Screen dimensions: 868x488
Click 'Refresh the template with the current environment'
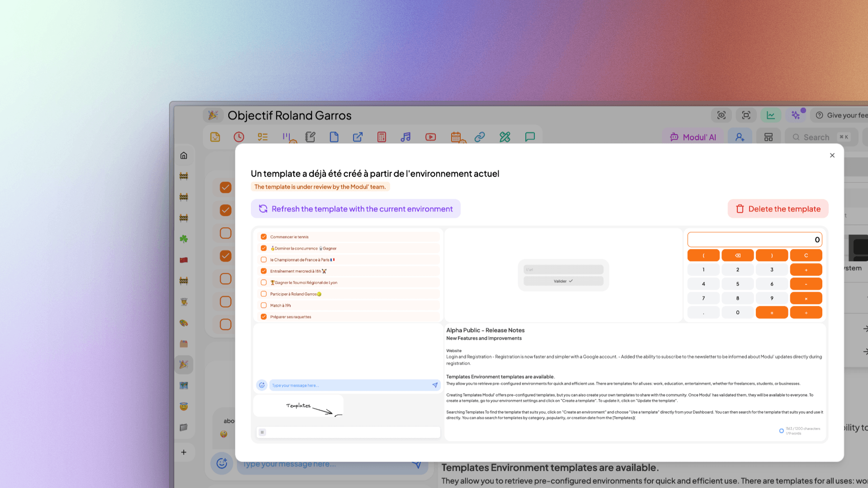356,209
